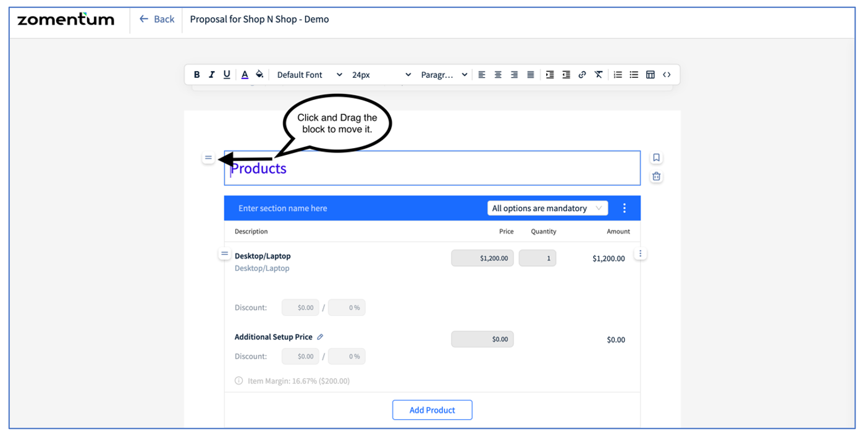Open the code view icon
This screenshot has height=437, width=868.
667,74
